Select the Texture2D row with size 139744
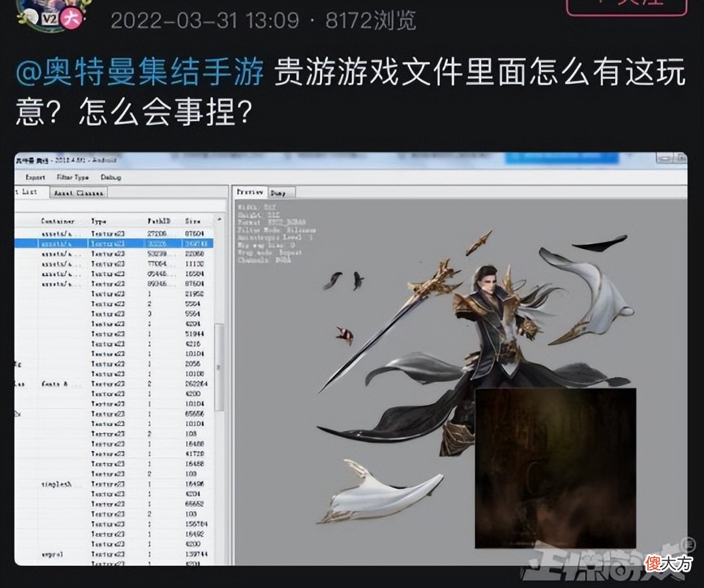The width and height of the screenshot is (704, 588). (114, 554)
